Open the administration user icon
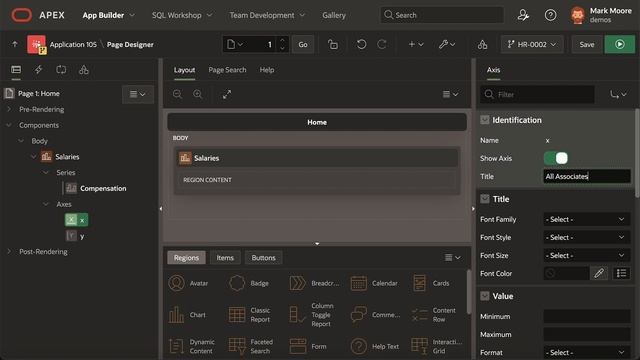Image resolution: width=640 pixels, height=360 pixels. [523, 15]
